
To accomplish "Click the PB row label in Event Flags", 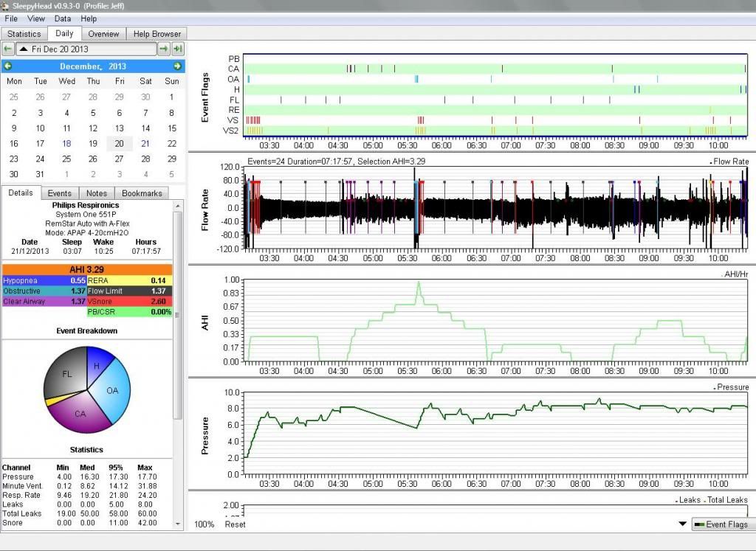I will tap(234, 59).
